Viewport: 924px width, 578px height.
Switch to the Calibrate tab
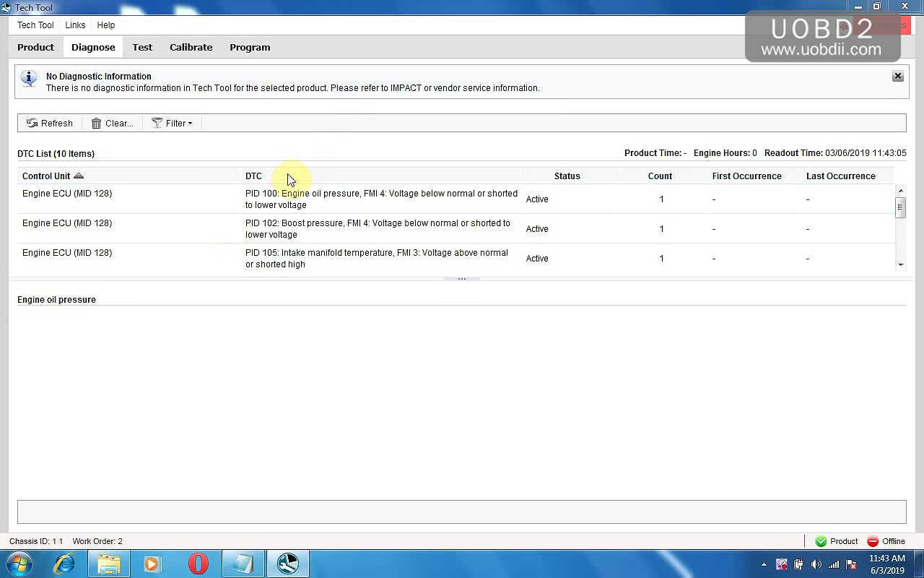(x=191, y=47)
